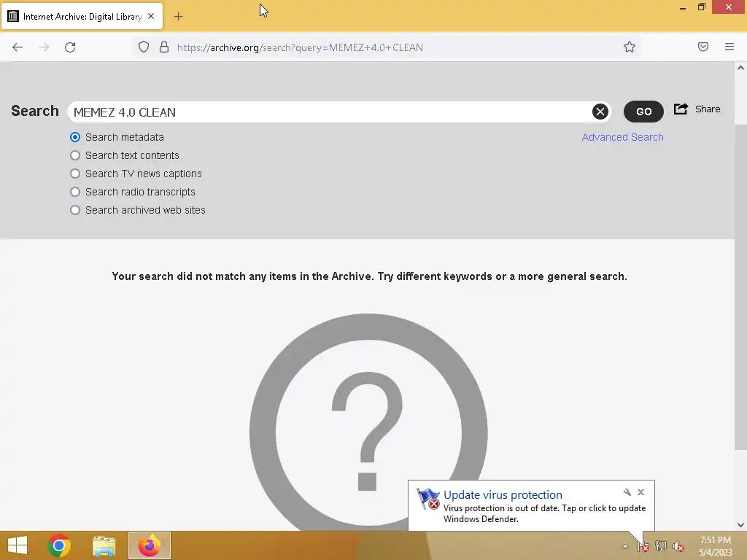Click the Action Center flag tray icon
747x560 pixels.
(643, 546)
